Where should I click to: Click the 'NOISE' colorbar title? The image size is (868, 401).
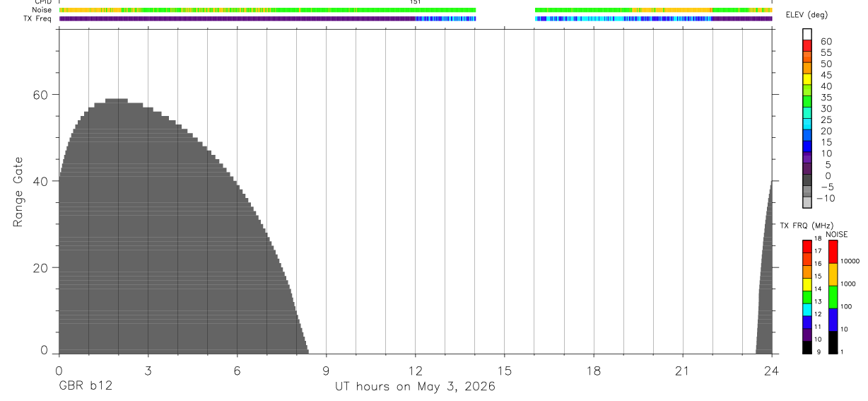836,234
